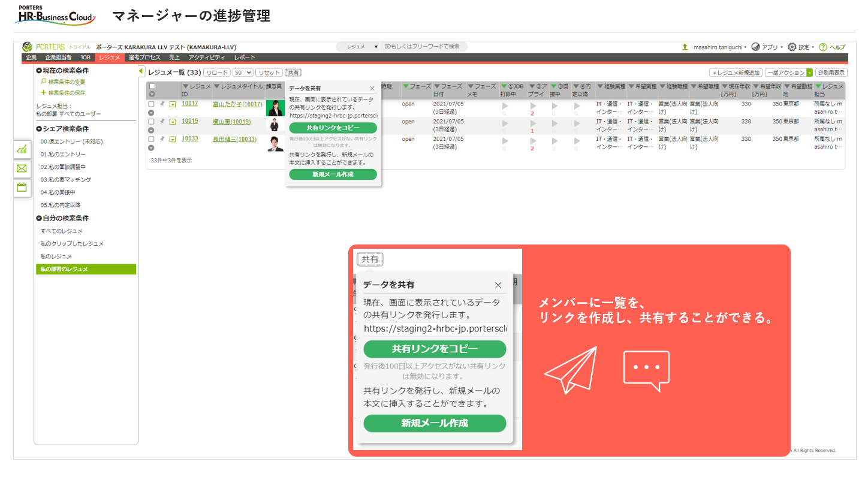Click the ③面接中 arrow in the 10017 row

pyautogui.click(x=554, y=106)
